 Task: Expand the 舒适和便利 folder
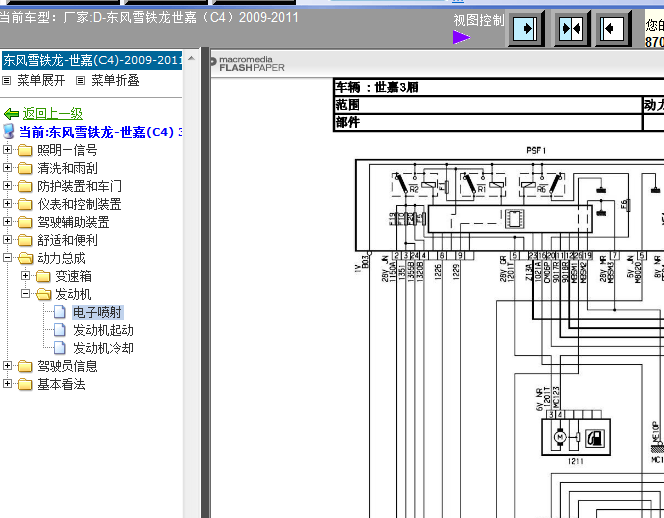(x=7, y=239)
